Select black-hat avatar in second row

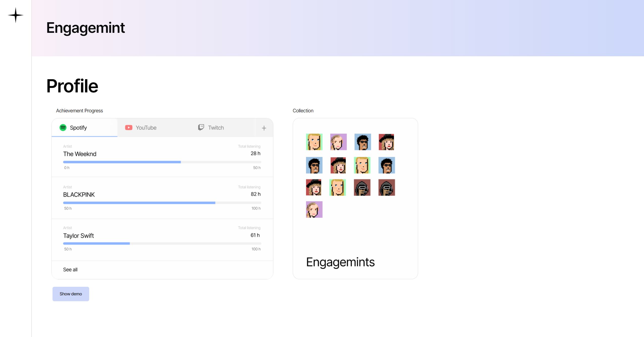coord(338,165)
